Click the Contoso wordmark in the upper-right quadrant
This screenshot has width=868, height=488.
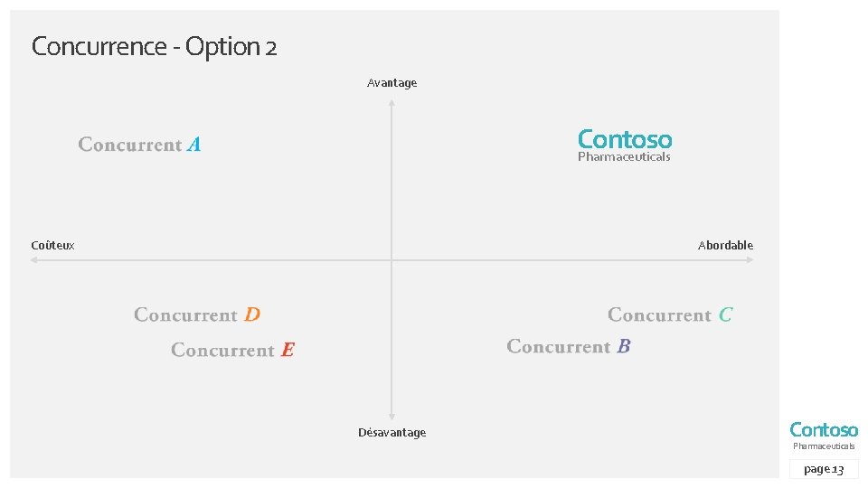click(x=625, y=139)
